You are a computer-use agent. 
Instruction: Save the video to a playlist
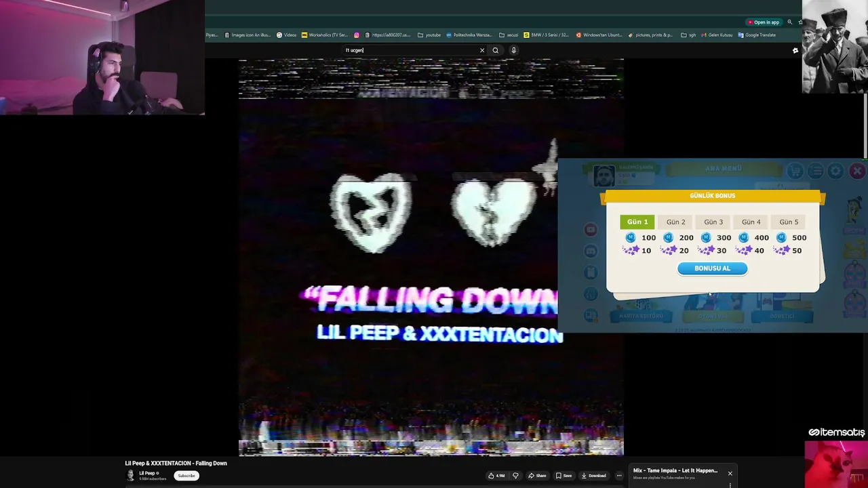564,476
